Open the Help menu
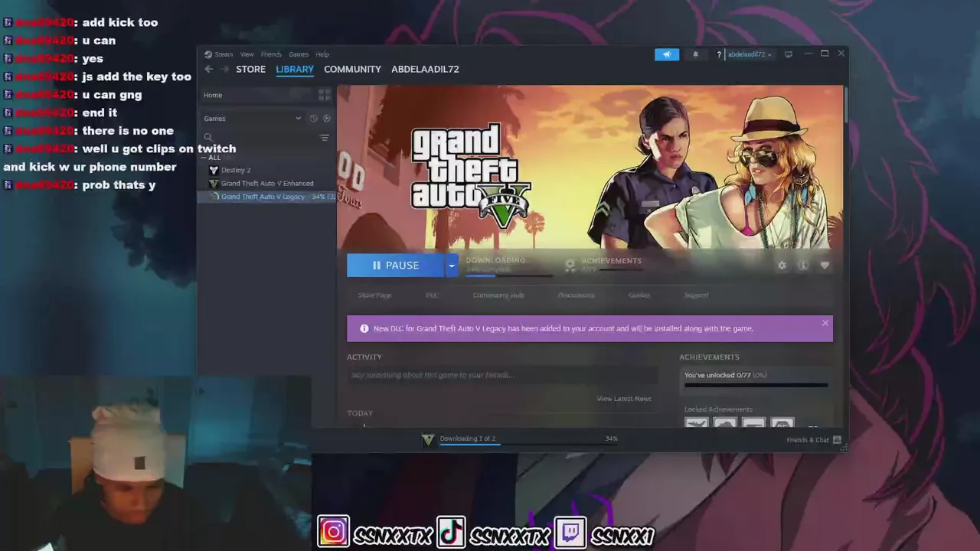Image resolution: width=980 pixels, height=551 pixels. (x=322, y=54)
